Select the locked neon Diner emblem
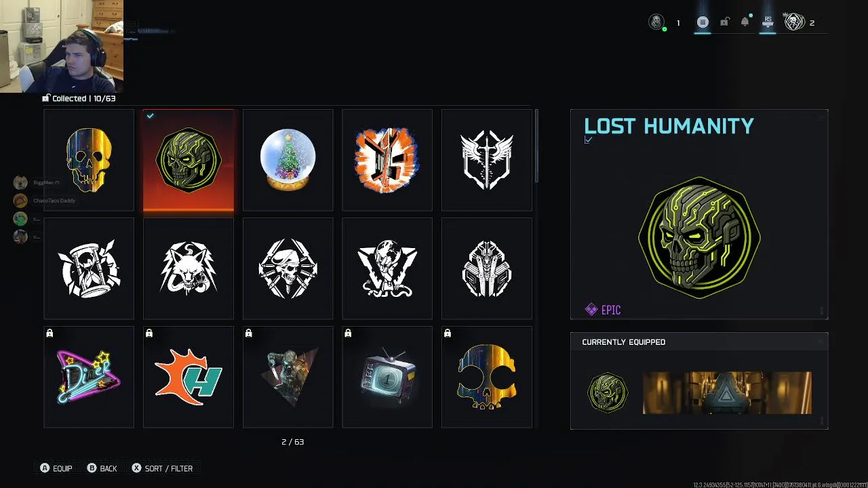This screenshot has width=868, height=488. pos(89,377)
